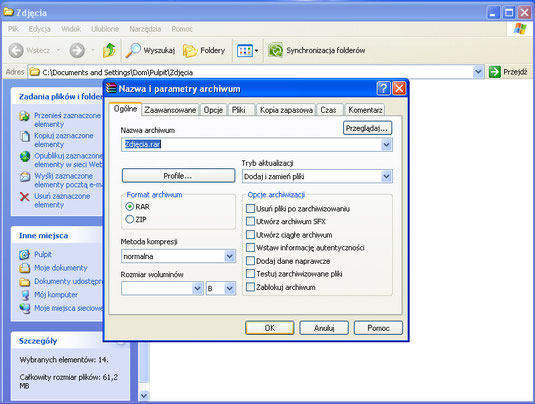This screenshot has height=404, width=535.
Task: Click the Przejdź green arrow icon
Action: pos(494,72)
